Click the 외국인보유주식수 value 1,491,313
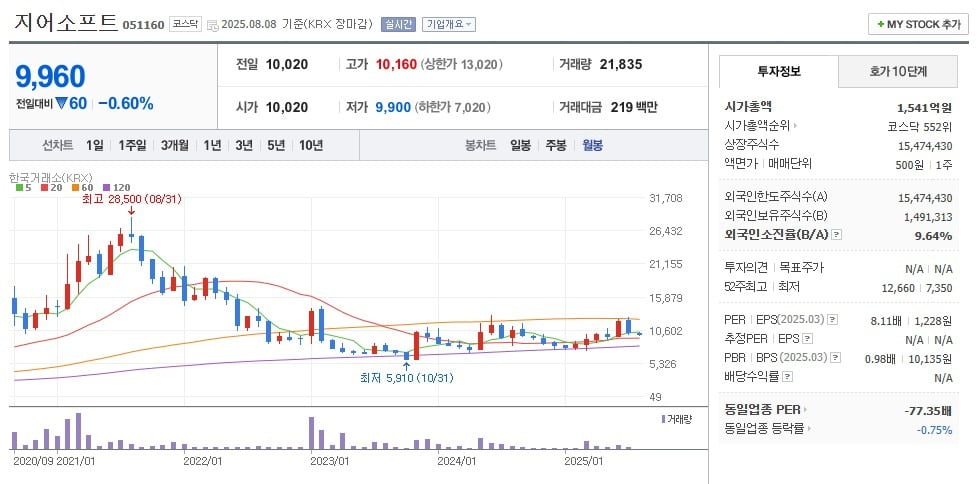This screenshot has width=977, height=484. tap(928, 216)
